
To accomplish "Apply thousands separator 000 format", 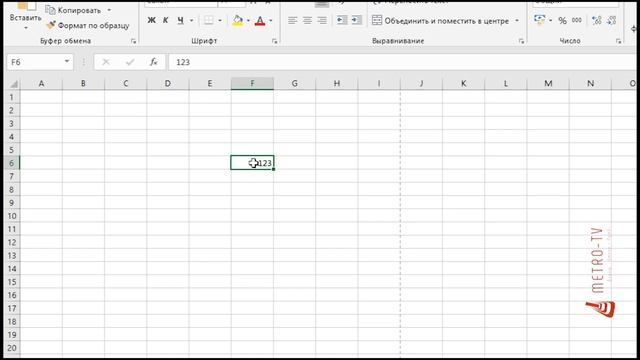I will (x=577, y=20).
